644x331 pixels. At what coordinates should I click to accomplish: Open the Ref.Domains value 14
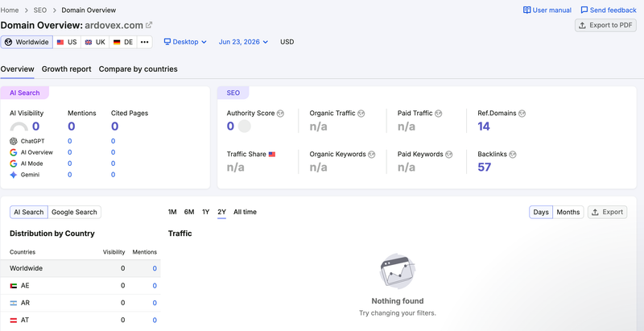(484, 126)
